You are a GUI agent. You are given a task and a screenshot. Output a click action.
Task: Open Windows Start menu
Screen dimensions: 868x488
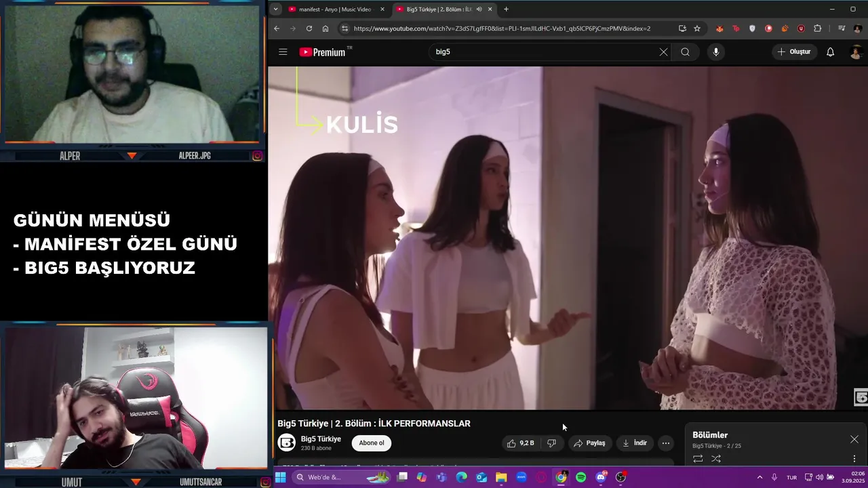pyautogui.click(x=280, y=477)
